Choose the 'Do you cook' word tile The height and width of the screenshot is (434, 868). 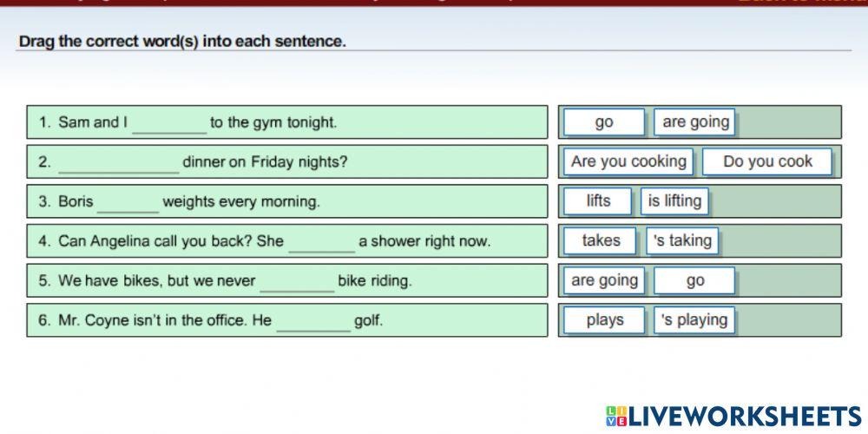tap(767, 161)
